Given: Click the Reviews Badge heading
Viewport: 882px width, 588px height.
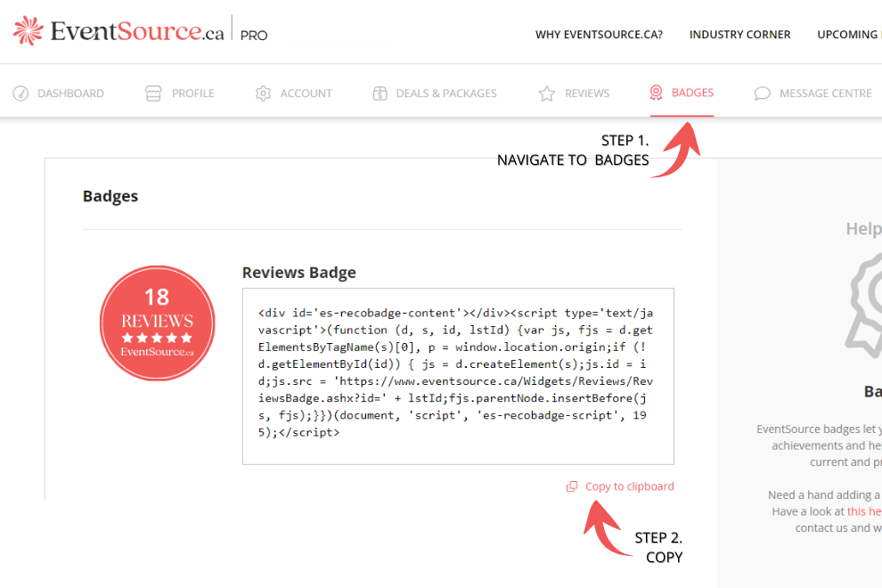Looking at the screenshot, I should [299, 273].
